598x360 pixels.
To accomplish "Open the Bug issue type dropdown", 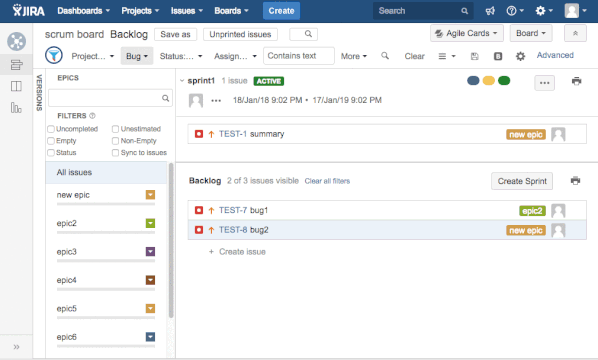I will click(137, 56).
